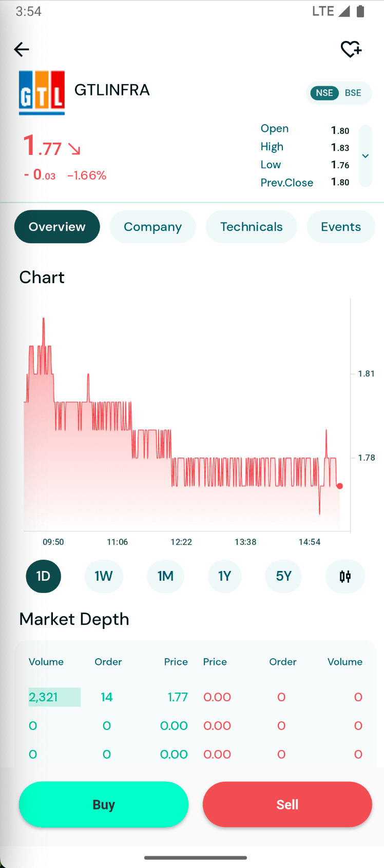
Task: Add GTLINFRA to watchlist heart icon
Action: click(x=351, y=50)
